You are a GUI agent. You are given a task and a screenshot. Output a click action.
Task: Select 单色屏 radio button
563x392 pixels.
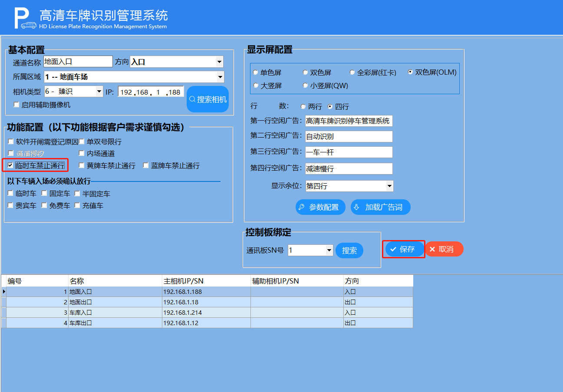255,72
